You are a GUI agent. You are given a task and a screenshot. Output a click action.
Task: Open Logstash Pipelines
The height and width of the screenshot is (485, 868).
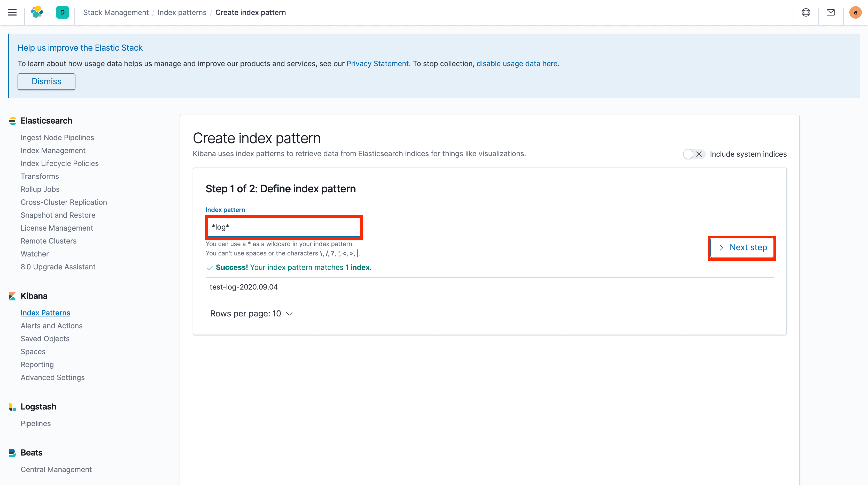(x=36, y=424)
